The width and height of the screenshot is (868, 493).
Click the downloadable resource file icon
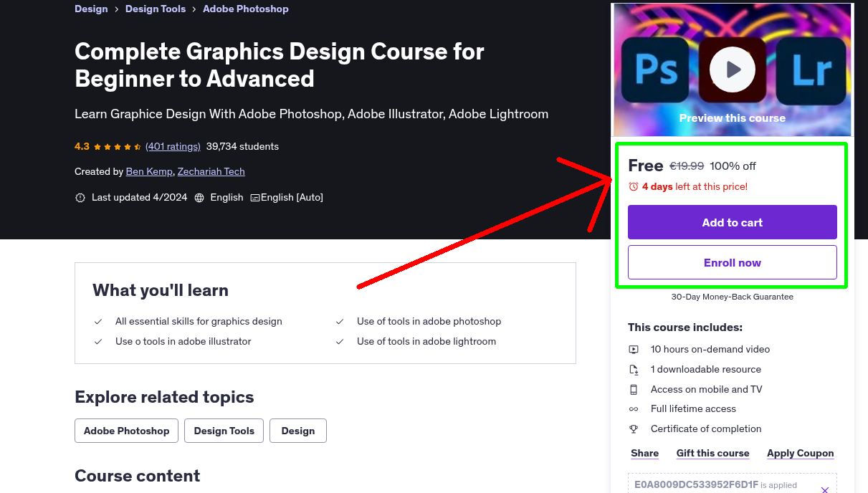tap(634, 370)
